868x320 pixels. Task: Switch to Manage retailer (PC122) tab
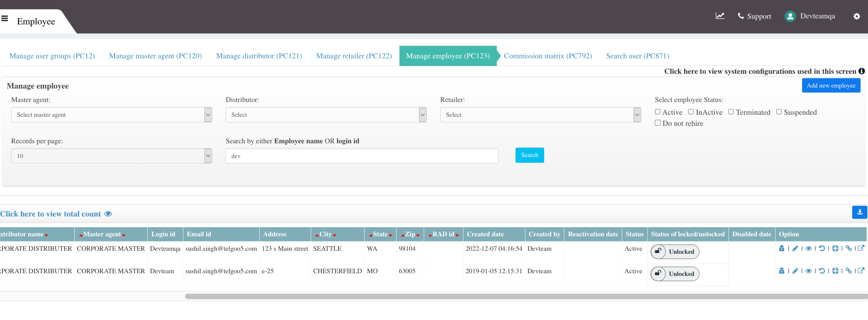coord(354,56)
